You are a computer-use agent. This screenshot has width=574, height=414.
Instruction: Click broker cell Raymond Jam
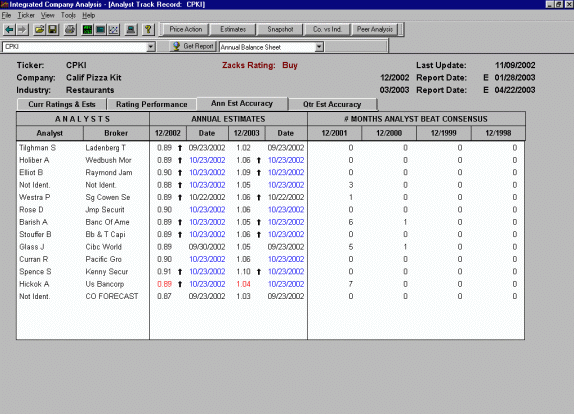[x=109, y=172]
